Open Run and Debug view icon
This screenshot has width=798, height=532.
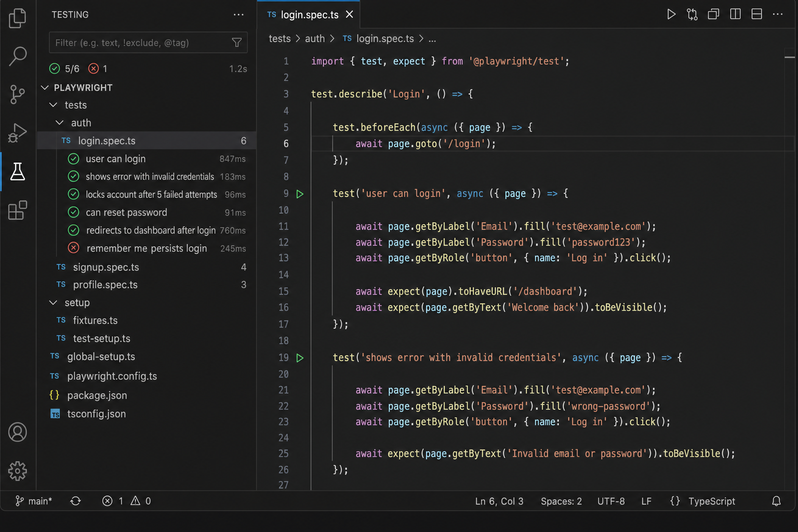pyautogui.click(x=18, y=133)
